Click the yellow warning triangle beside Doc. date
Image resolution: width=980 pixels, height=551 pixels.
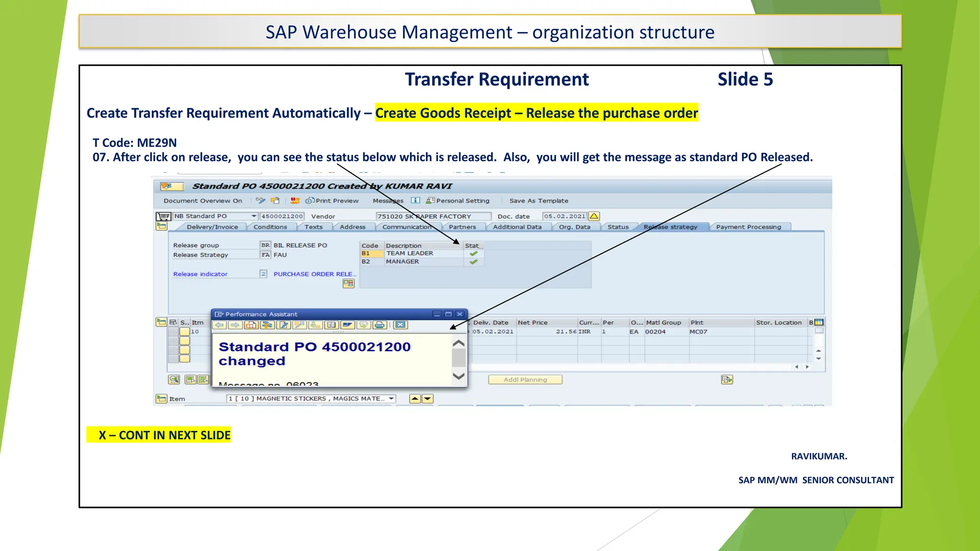pyautogui.click(x=594, y=216)
